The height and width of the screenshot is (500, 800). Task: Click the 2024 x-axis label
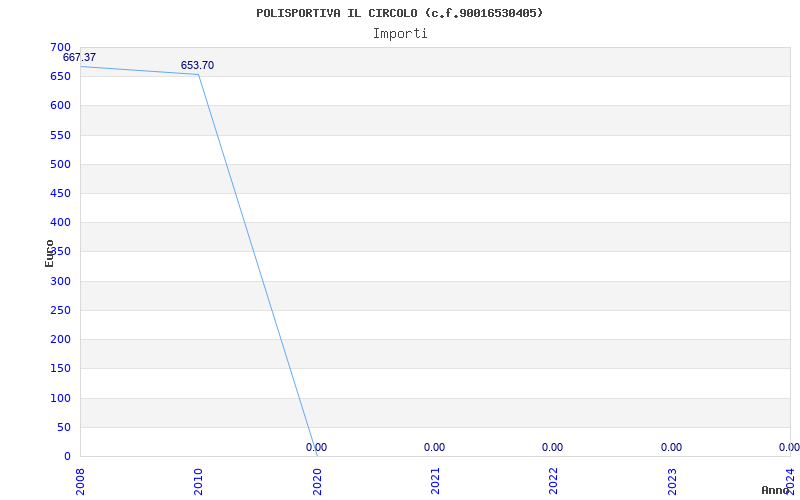coord(790,482)
